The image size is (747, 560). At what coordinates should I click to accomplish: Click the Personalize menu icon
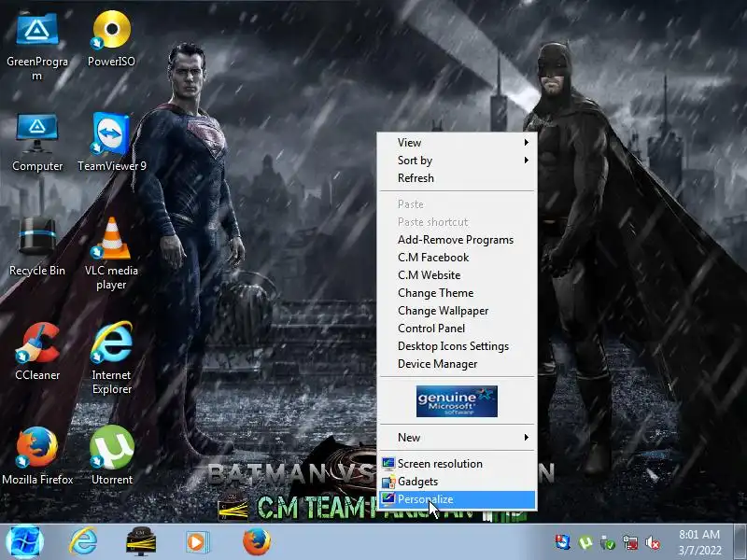(x=388, y=499)
